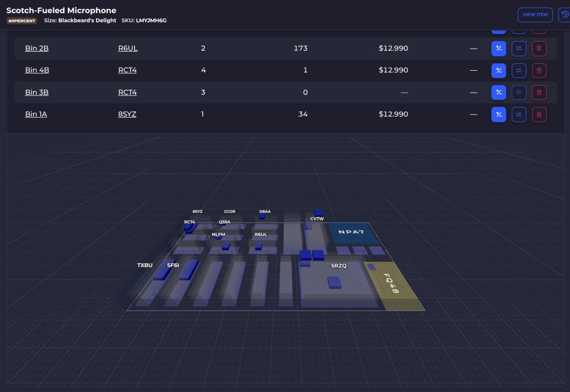Follow the RCT4 link in Bin 4B row
The height and width of the screenshot is (392, 570).
coord(128,70)
